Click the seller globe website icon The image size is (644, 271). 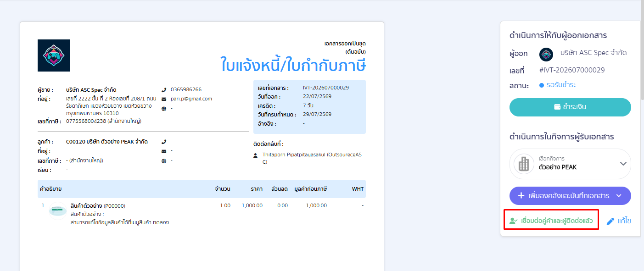point(164,108)
